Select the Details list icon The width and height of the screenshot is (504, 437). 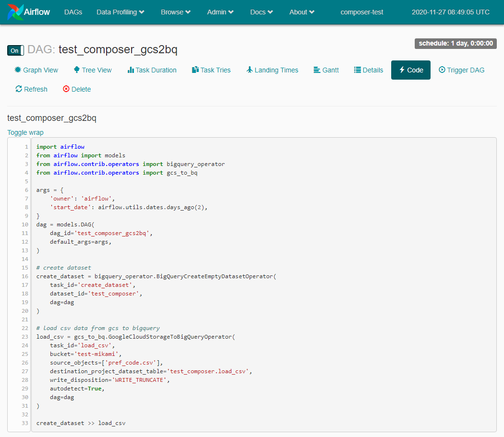(356, 70)
